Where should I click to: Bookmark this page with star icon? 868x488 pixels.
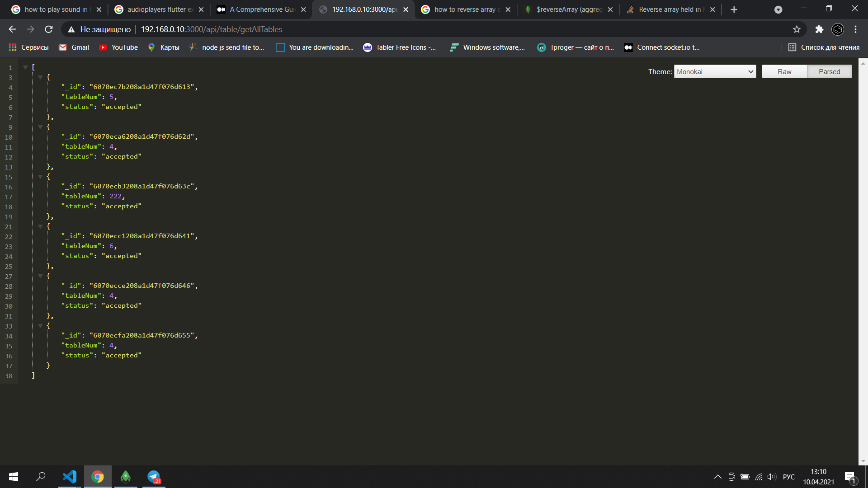pos(797,29)
